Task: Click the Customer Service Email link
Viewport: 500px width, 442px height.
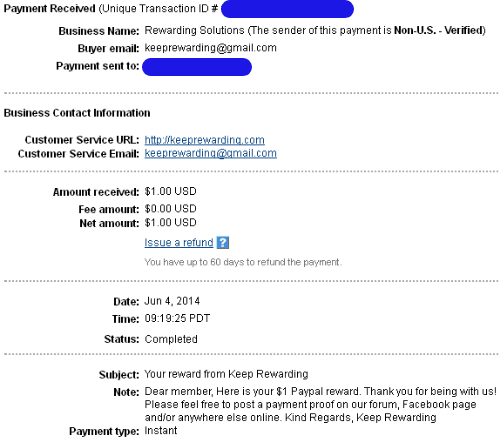Action: click(x=210, y=153)
